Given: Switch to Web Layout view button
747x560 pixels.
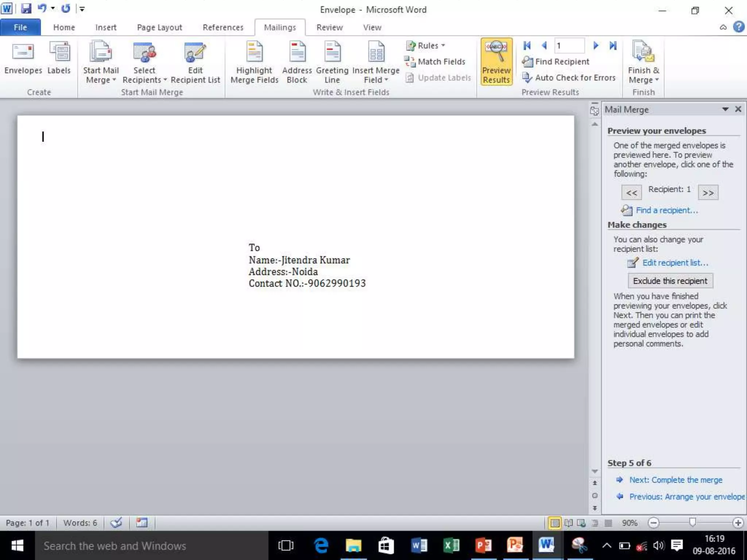Looking at the screenshot, I should (x=581, y=523).
